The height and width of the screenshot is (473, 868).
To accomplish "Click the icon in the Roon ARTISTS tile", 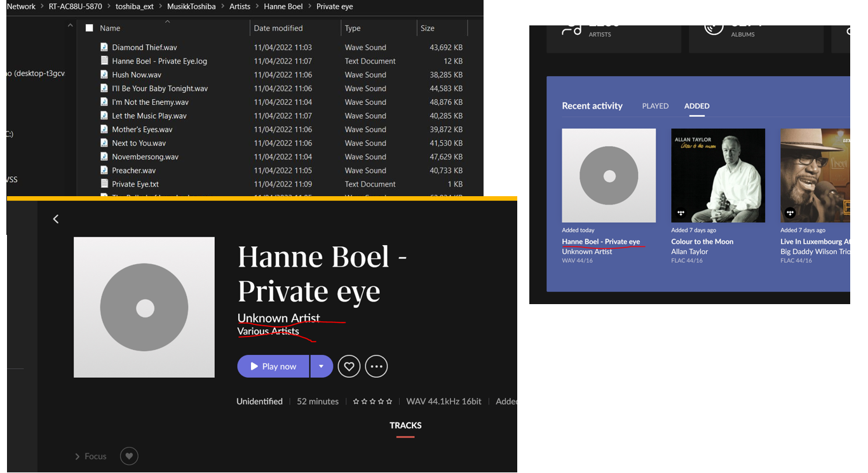I will (571, 29).
